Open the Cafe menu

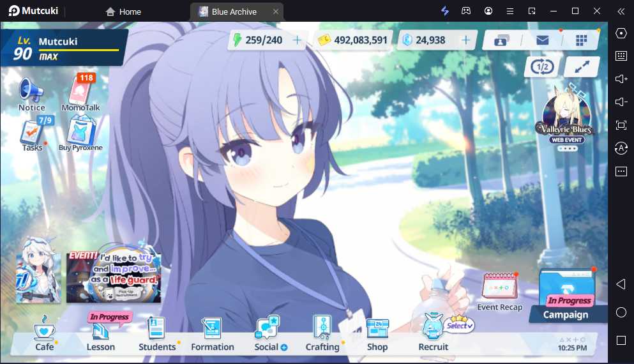[x=45, y=334]
